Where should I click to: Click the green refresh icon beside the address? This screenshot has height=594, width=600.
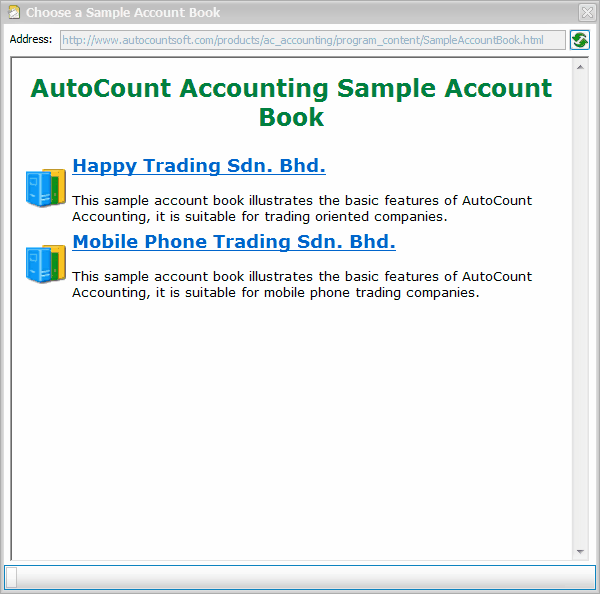pyautogui.click(x=579, y=40)
